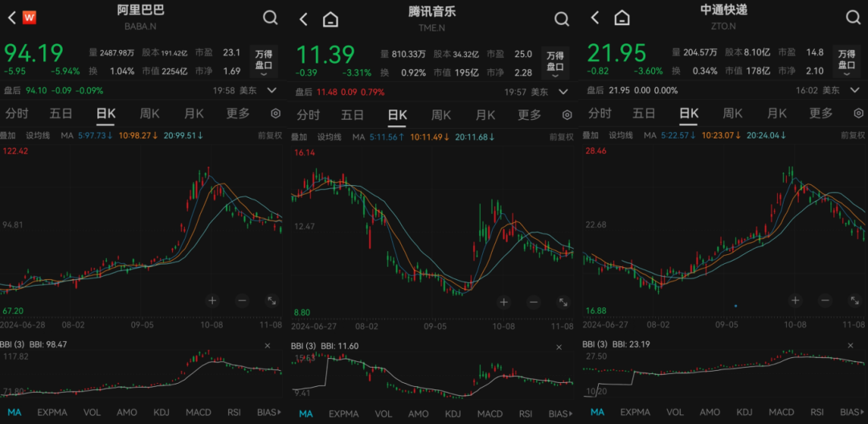Open chart settings in 腾讯音乐 panel

(567, 115)
